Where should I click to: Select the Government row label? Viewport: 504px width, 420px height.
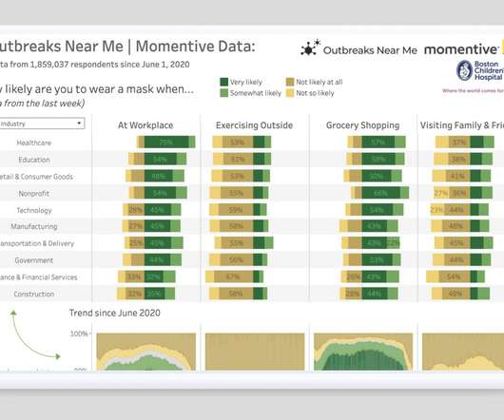(x=33, y=260)
